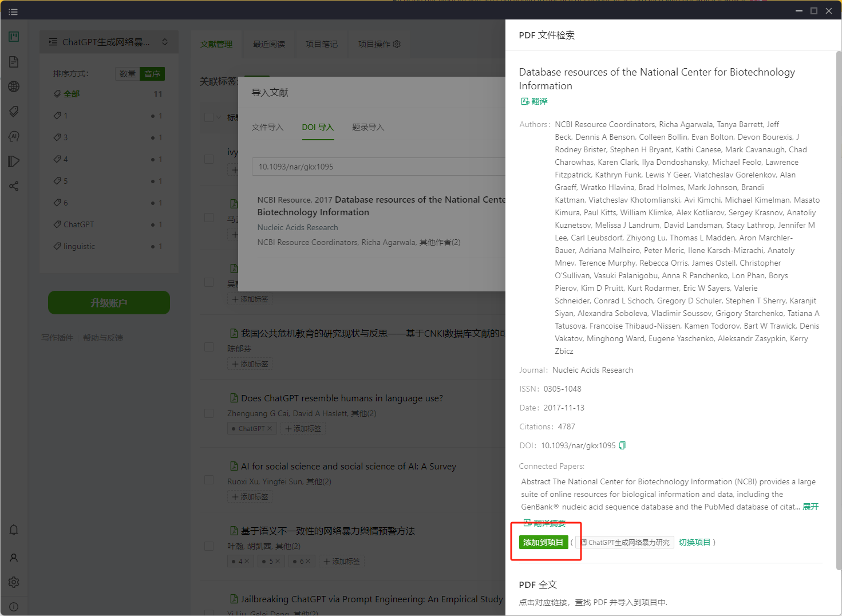Open the 写作插件 link
842x616 pixels.
click(57, 338)
